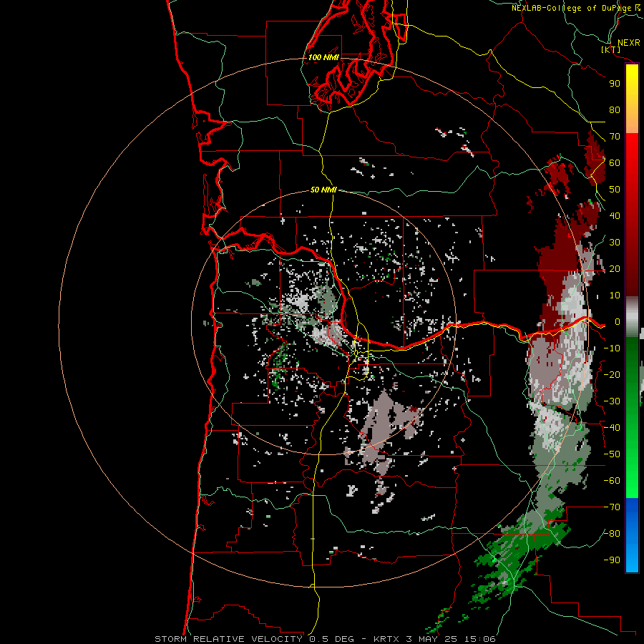Click the -60 value on the velocity scale

click(x=612, y=481)
